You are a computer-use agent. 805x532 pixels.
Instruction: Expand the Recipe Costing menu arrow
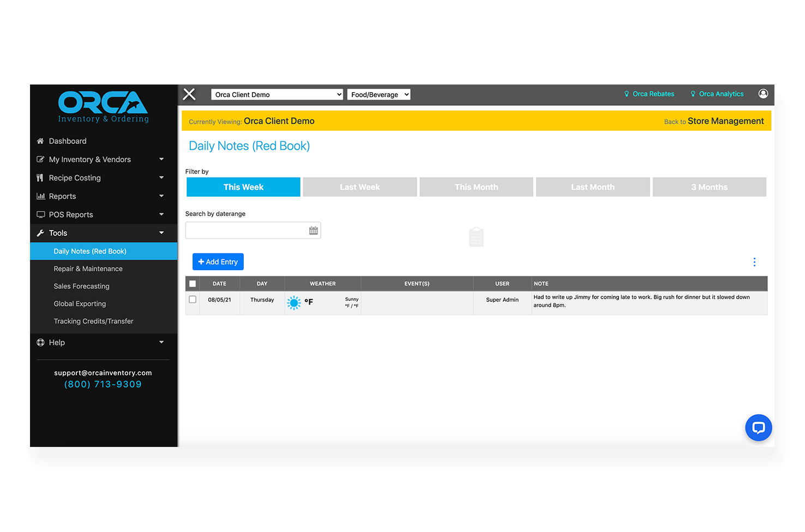161,178
